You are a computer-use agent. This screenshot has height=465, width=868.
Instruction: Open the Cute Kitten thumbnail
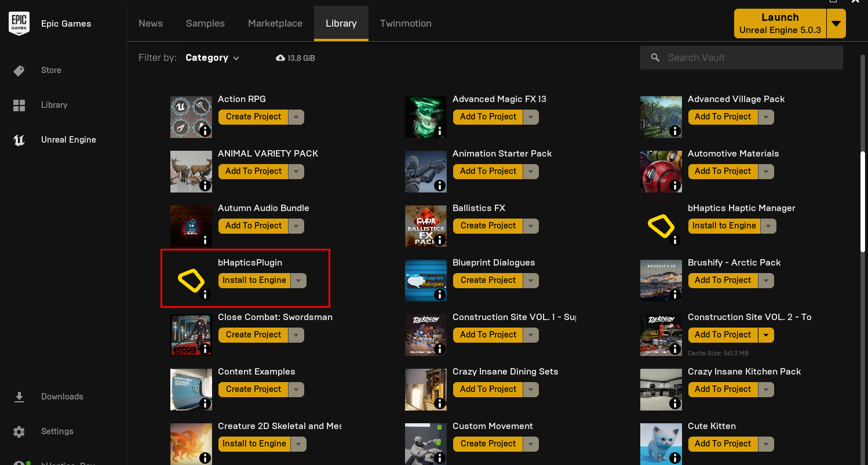[661, 444]
